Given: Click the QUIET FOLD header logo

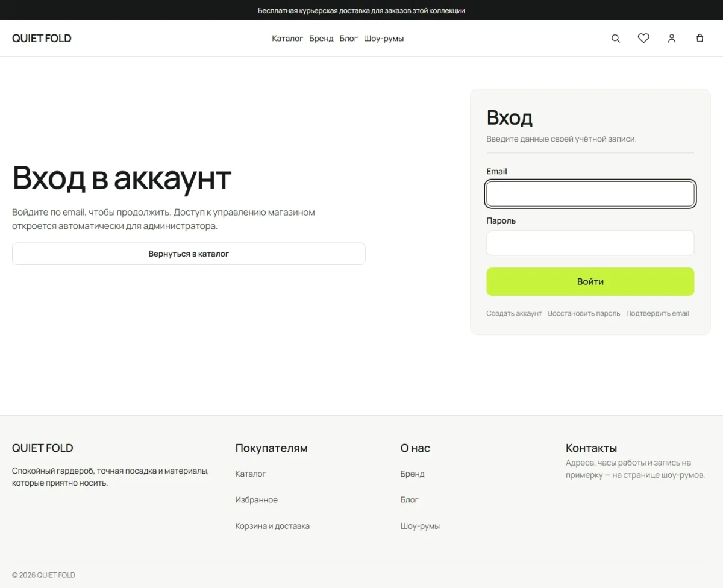Looking at the screenshot, I should [42, 39].
